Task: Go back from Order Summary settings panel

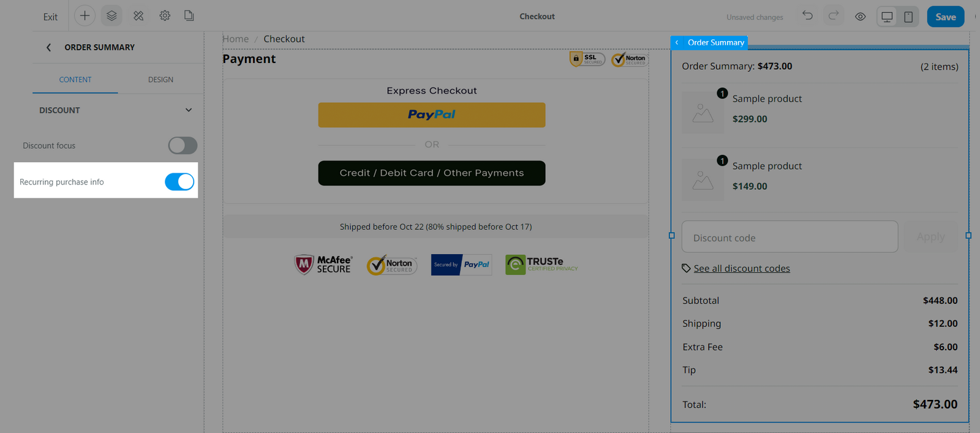Action: [48, 47]
